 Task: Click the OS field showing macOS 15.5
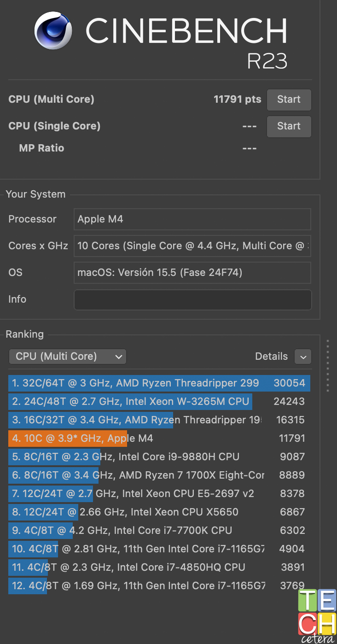192,273
